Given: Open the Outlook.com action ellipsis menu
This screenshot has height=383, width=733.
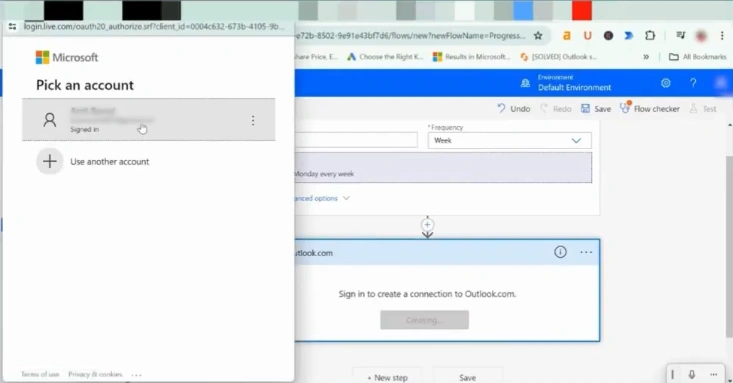Looking at the screenshot, I should pyautogui.click(x=586, y=253).
